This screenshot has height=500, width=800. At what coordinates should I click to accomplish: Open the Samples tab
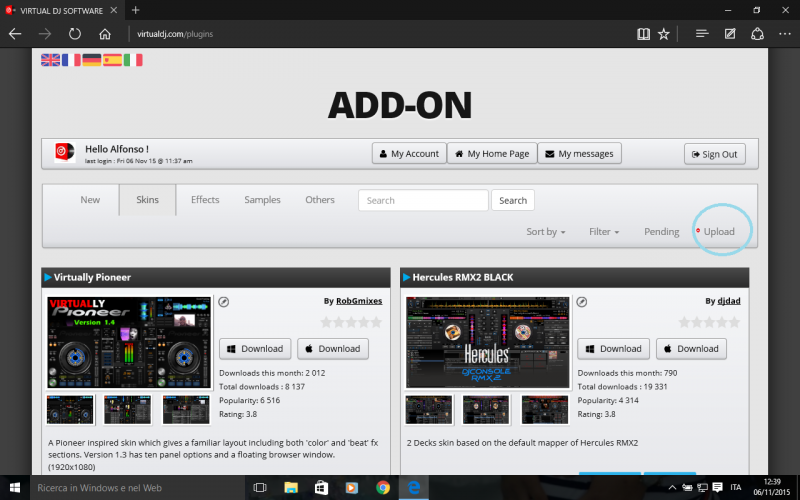pyautogui.click(x=262, y=200)
